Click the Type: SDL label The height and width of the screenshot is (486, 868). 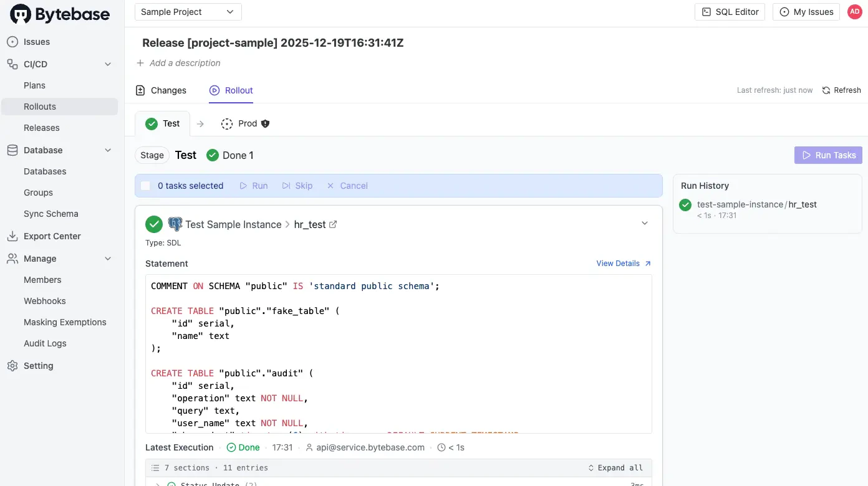pyautogui.click(x=163, y=242)
